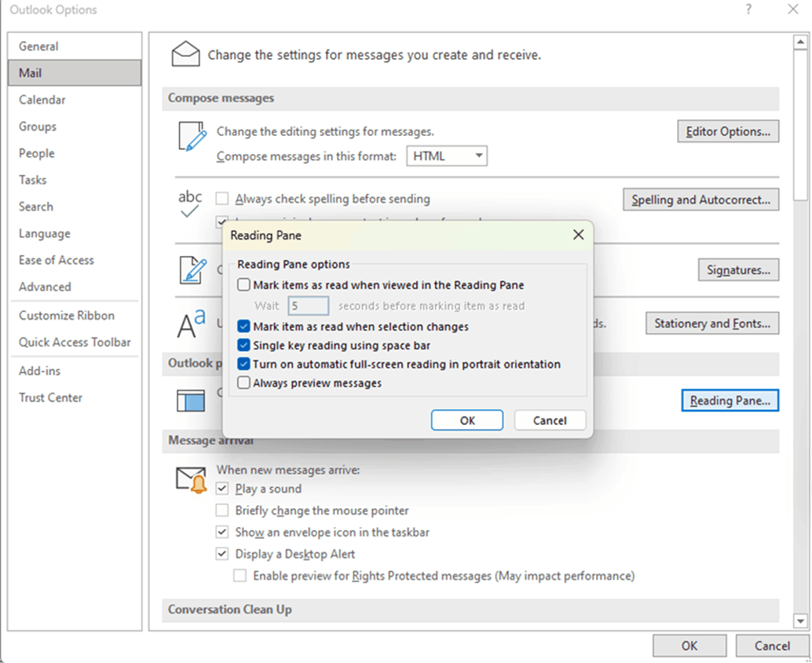812x663 pixels.
Task: Go to Groups options
Action: click(75, 126)
